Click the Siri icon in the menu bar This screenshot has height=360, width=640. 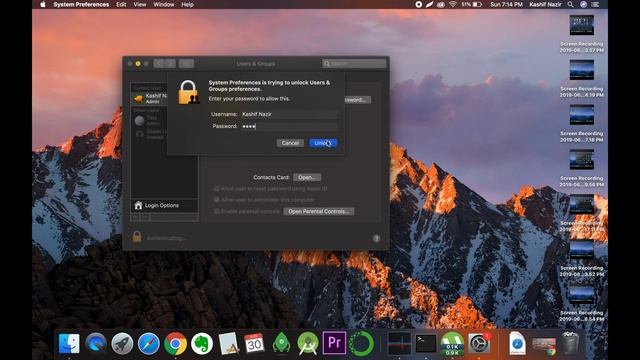(584, 4)
